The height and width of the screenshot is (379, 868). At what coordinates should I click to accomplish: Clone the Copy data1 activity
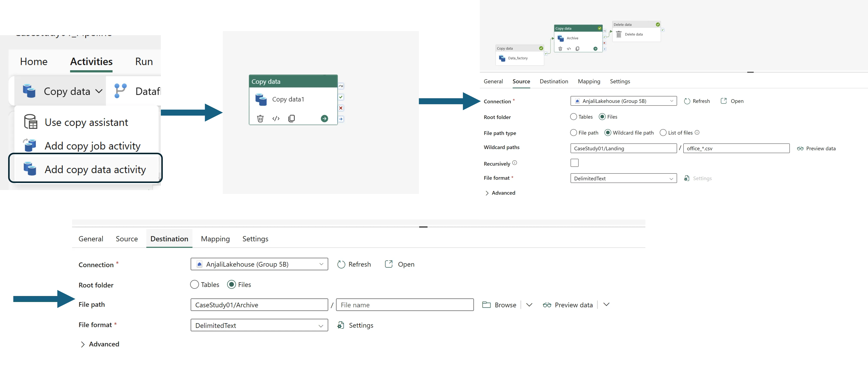tap(292, 119)
